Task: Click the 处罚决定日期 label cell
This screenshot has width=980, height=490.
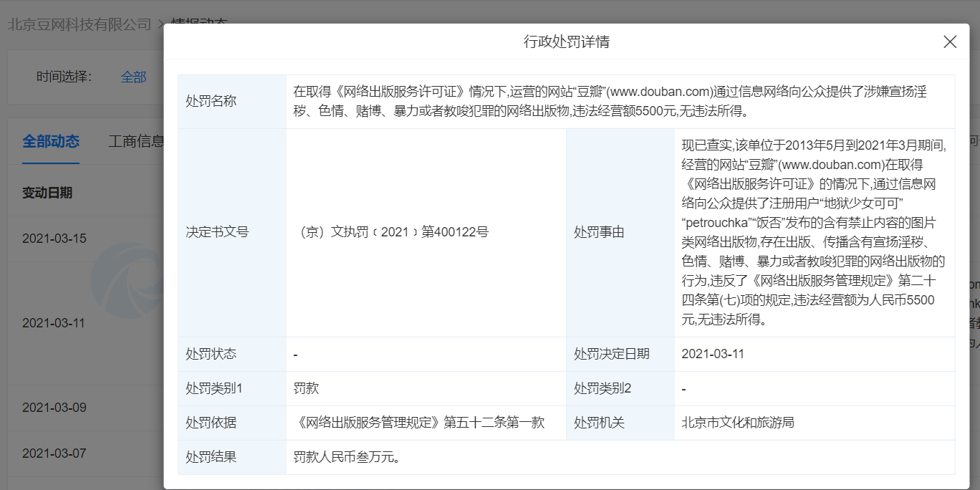Action: [x=620, y=354]
